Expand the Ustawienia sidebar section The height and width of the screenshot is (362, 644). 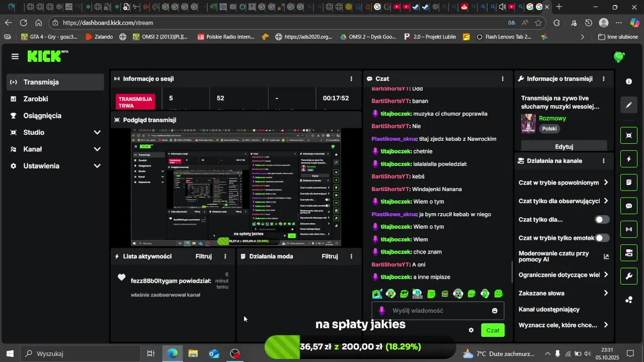click(55, 166)
